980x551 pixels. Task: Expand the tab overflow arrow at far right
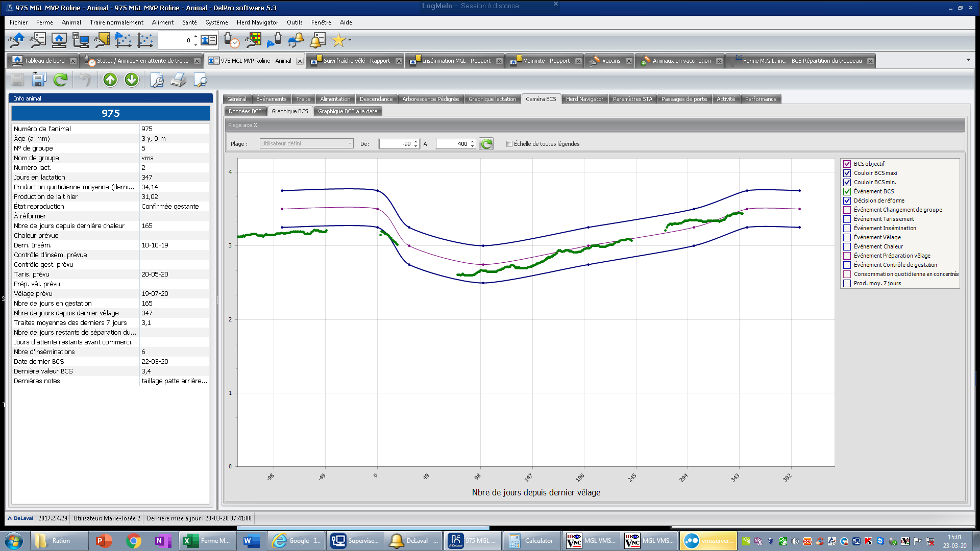(x=968, y=60)
